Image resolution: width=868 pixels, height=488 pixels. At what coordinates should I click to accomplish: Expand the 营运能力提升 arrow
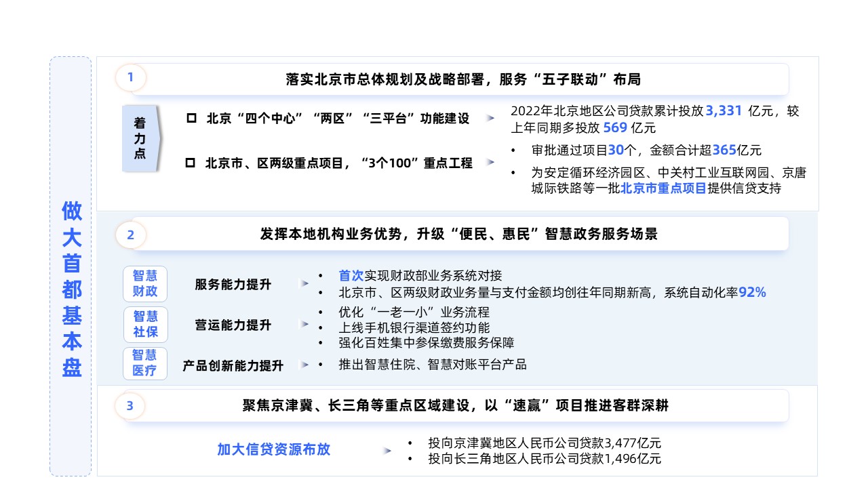click(x=304, y=325)
